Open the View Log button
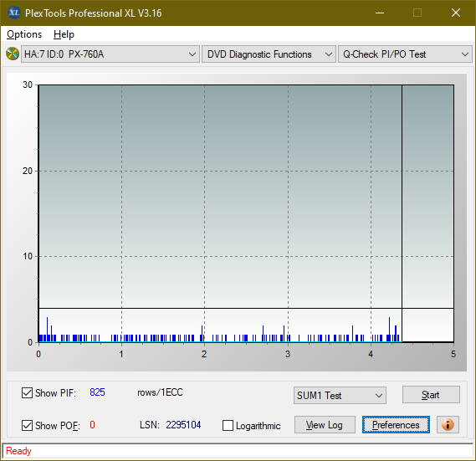Screen dimensions: 476x461 tap(325, 425)
